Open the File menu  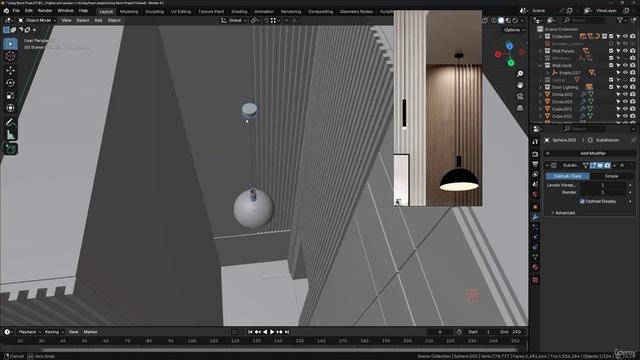[16, 11]
